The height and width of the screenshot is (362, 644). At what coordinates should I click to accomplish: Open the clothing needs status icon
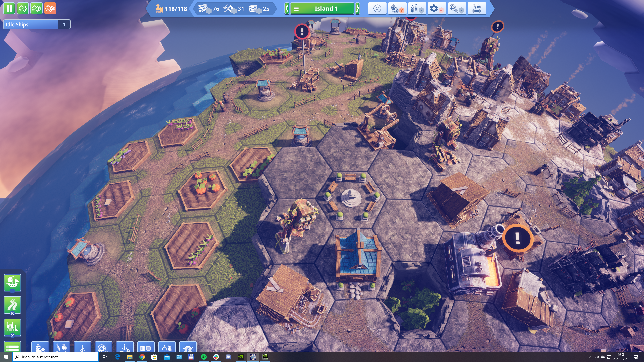pos(417,8)
